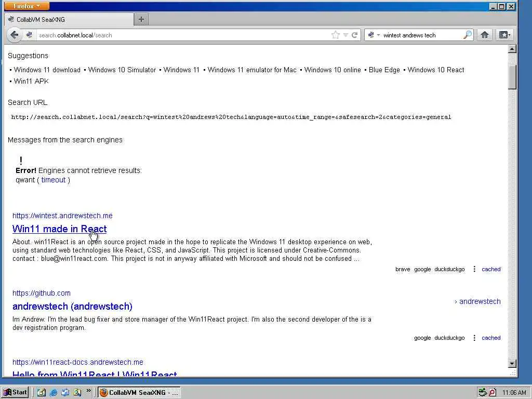The height and width of the screenshot is (399, 532).
Task: Click the page scrollbar down arrow
Action: 512,363
